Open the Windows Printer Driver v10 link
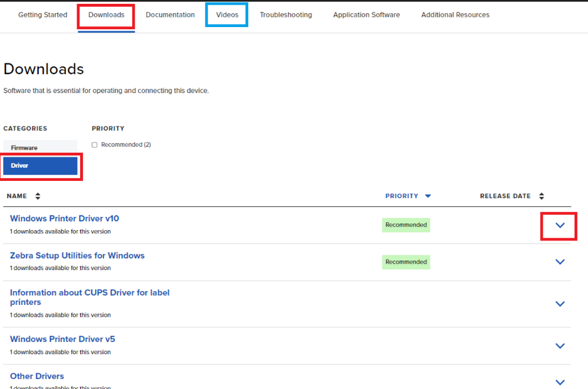The image size is (588, 389). (65, 219)
